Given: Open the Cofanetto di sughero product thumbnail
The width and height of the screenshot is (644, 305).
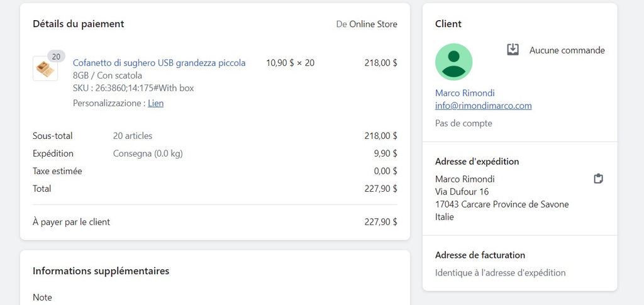Looking at the screenshot, I should coord(45,69).
